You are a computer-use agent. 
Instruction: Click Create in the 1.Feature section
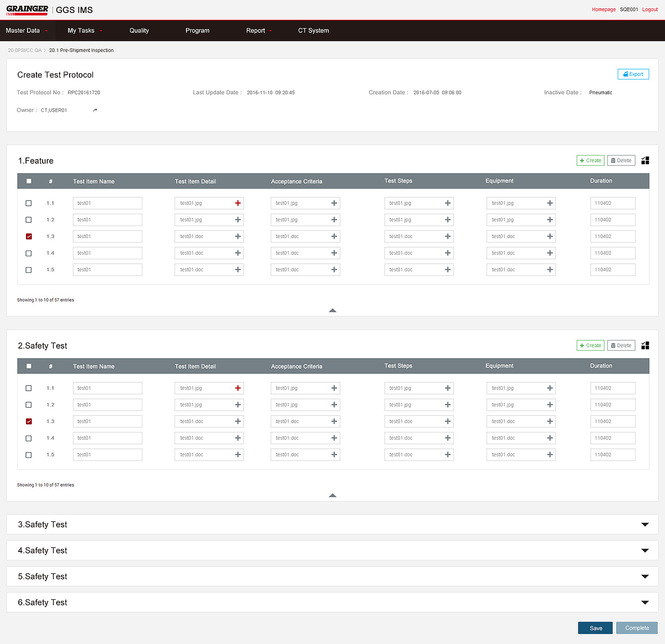pyautogui.click(x=590, y=161)
